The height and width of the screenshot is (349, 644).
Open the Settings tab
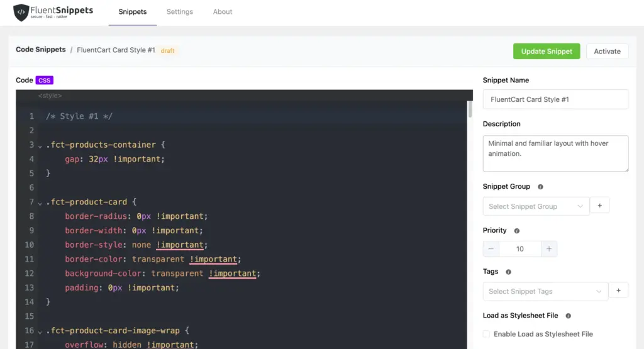(179, 12)
